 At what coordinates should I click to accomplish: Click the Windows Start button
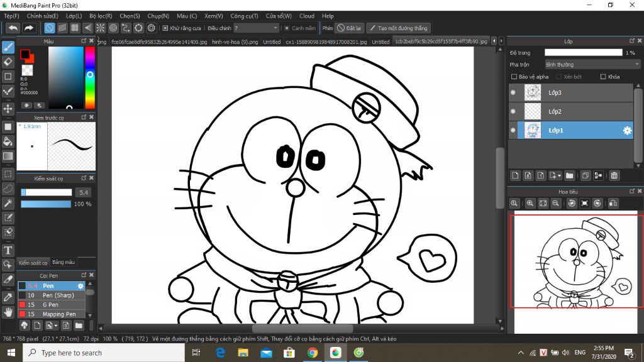point(11,353)
